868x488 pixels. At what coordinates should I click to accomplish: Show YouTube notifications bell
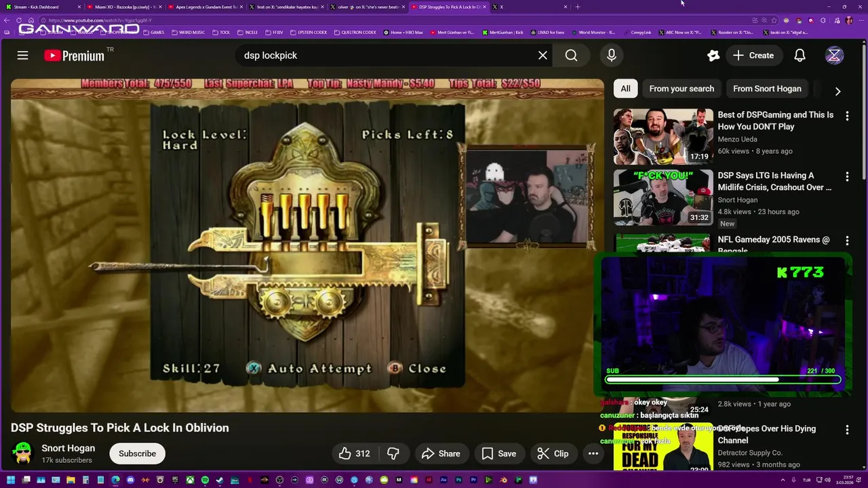pyautogui.click(x=800, y=56)
